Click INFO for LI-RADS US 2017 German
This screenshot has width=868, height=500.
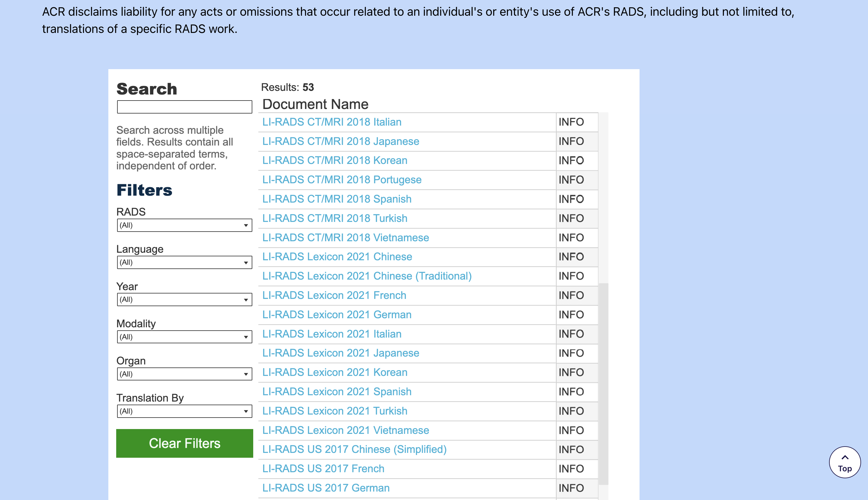[571, 488]
